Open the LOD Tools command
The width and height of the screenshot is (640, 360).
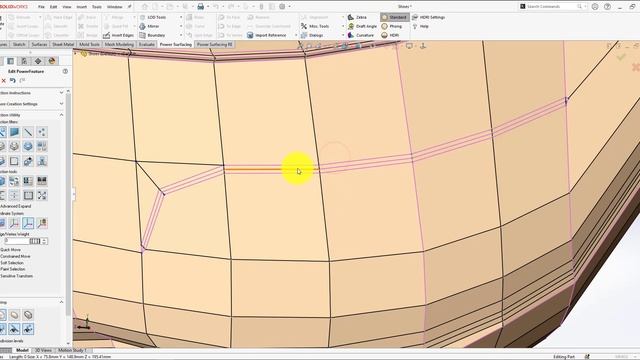(153, 18)
